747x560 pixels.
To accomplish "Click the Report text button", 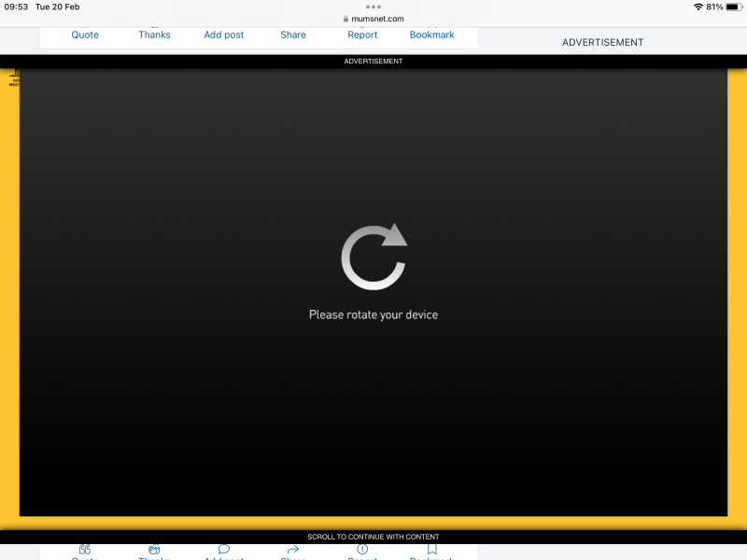I will pos(361,35).
